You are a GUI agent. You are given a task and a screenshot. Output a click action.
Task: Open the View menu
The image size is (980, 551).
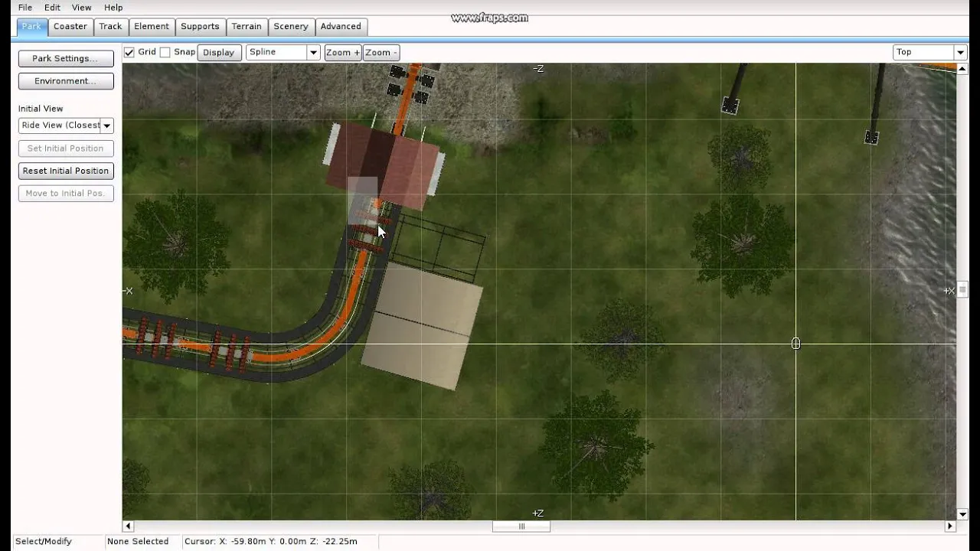(81, 8)
